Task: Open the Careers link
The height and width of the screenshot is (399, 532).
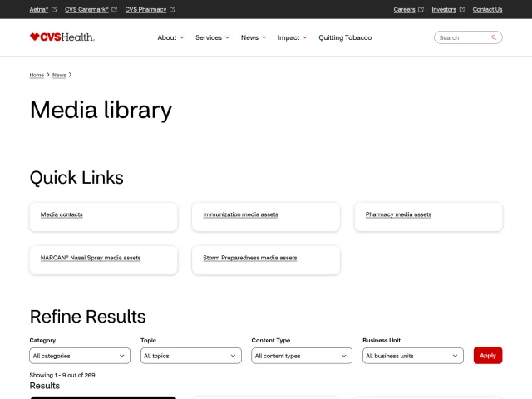Action: tap(405, 9)
